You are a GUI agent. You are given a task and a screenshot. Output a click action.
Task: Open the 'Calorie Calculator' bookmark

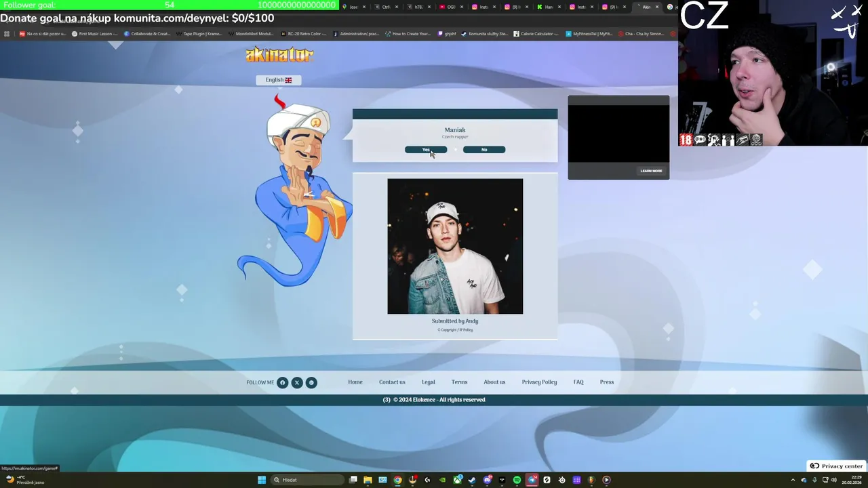[536, 34]
